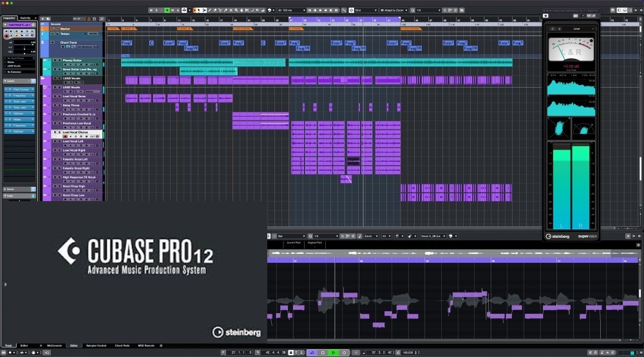644x357 pixels.
Task: Open track search magnifier in track list
Action: point(102,19)
